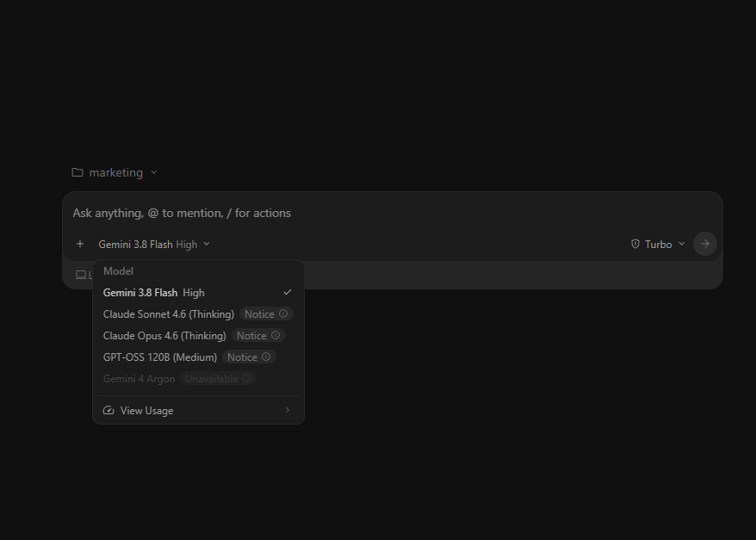Image resolution: width=756 pixels, height=540 pixels.
Task: Select Gemini 3.8 Flash High model
Action: click(x=198, y=293)
